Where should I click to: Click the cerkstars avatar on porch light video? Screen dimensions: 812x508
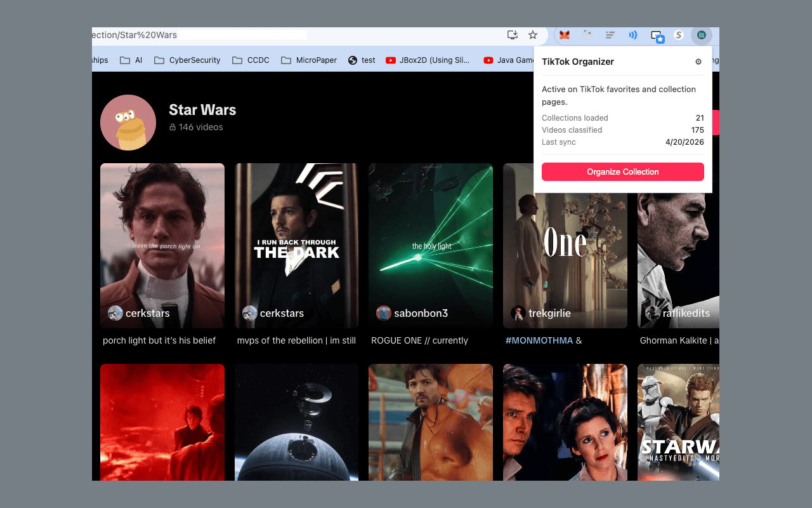pyautogui.click(x=115, y=313)
